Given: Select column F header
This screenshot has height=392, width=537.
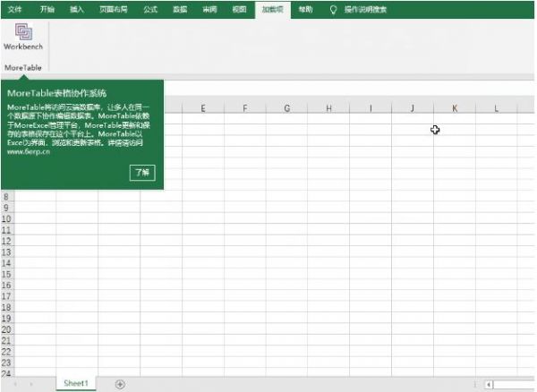Looking at the screenshot, I should [x=245, y=108].
